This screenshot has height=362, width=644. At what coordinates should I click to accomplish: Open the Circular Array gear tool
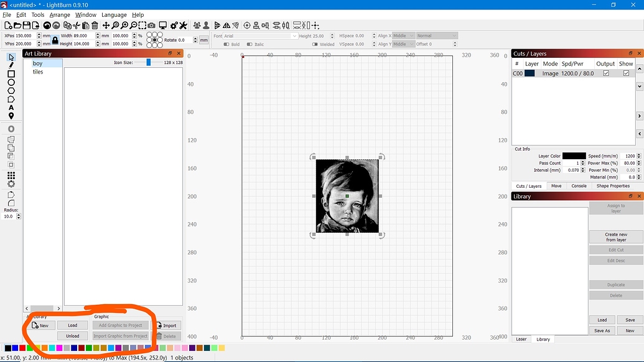11,184
